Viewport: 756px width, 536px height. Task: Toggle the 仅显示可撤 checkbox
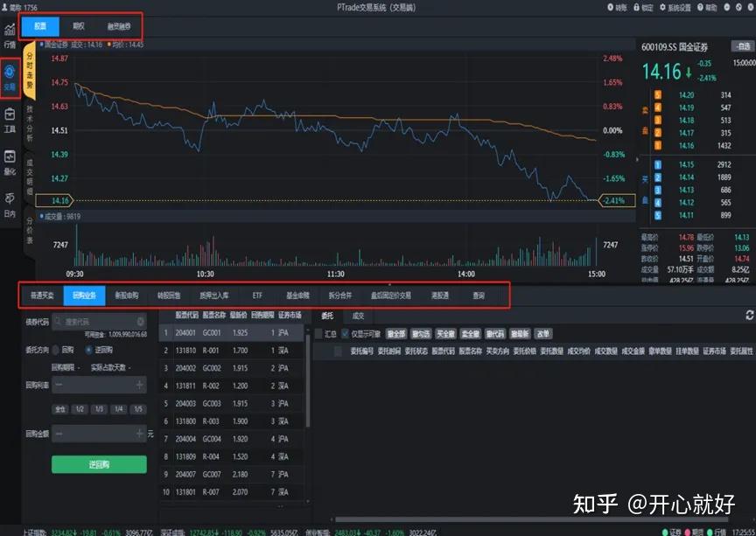[x=345, y=332]
